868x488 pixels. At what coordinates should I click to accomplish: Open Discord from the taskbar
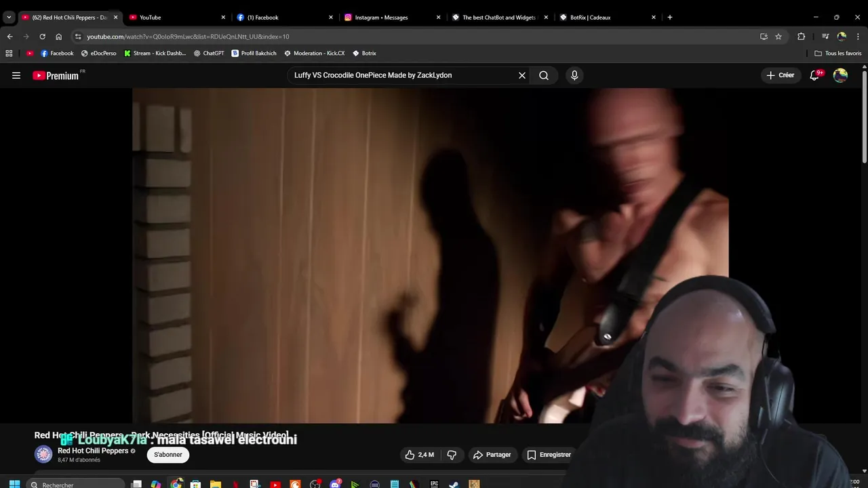pos(335,484)
